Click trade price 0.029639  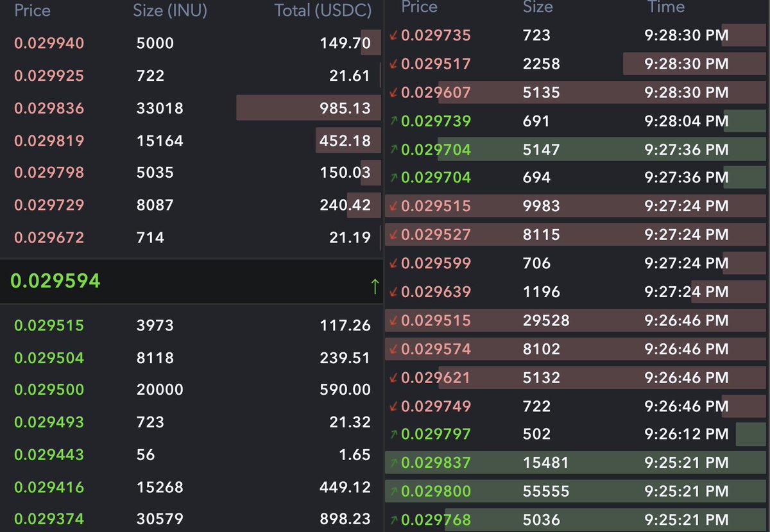[436, 292]
